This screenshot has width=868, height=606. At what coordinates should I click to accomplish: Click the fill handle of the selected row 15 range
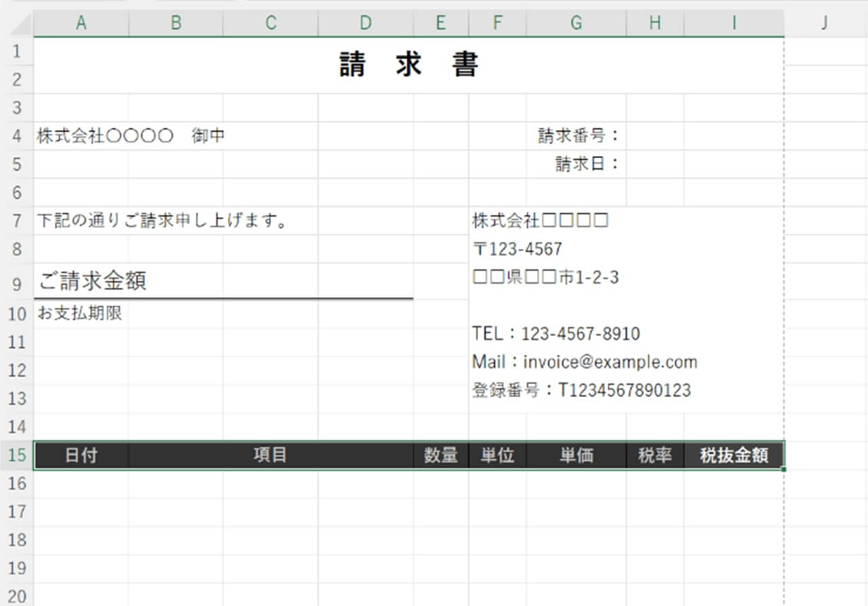pos(785,469)
